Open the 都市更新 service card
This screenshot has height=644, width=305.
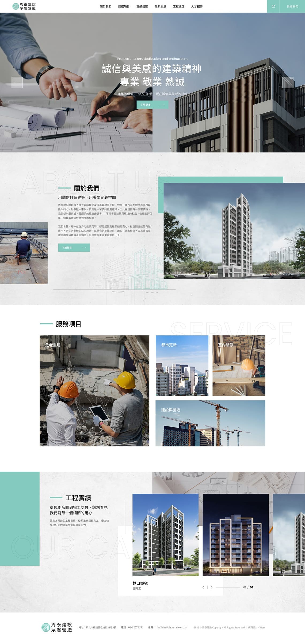(x=182, y=366)
